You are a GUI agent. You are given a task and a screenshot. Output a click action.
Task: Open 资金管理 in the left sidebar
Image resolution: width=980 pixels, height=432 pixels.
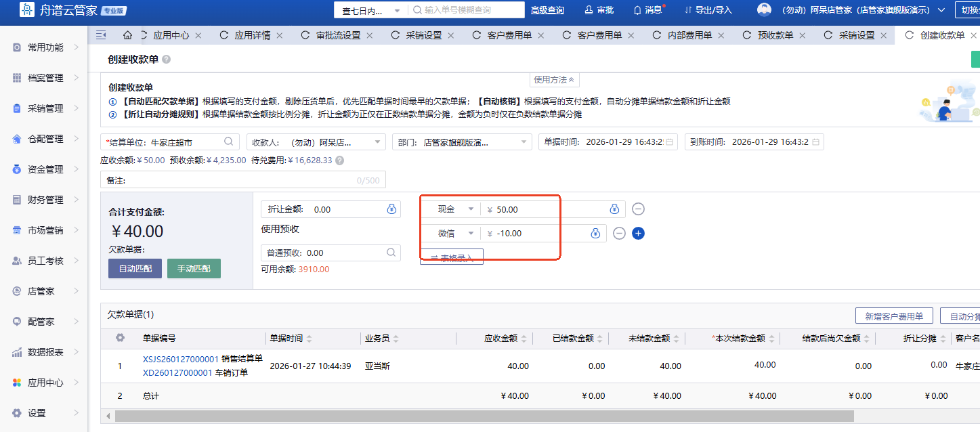[x=45, y=169]
